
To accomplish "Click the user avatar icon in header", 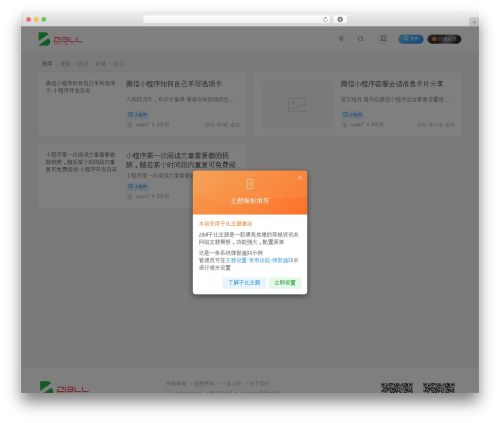I will click(x=383, y=39).
